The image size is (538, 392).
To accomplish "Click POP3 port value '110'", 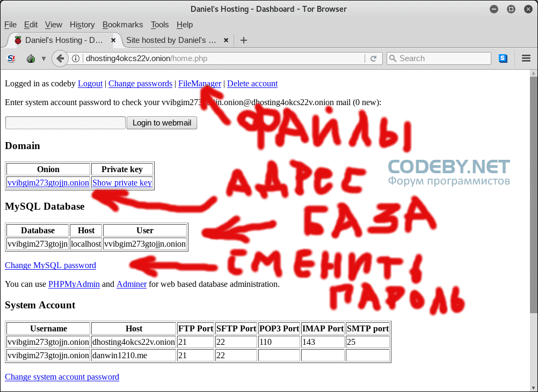I will click(x=279, y=342).
